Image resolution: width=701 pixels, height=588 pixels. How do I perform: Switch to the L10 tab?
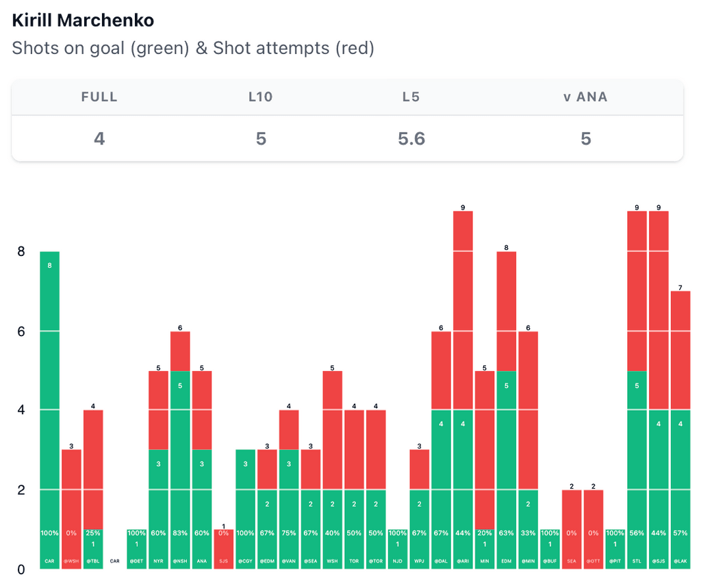(x=261, y=97)
